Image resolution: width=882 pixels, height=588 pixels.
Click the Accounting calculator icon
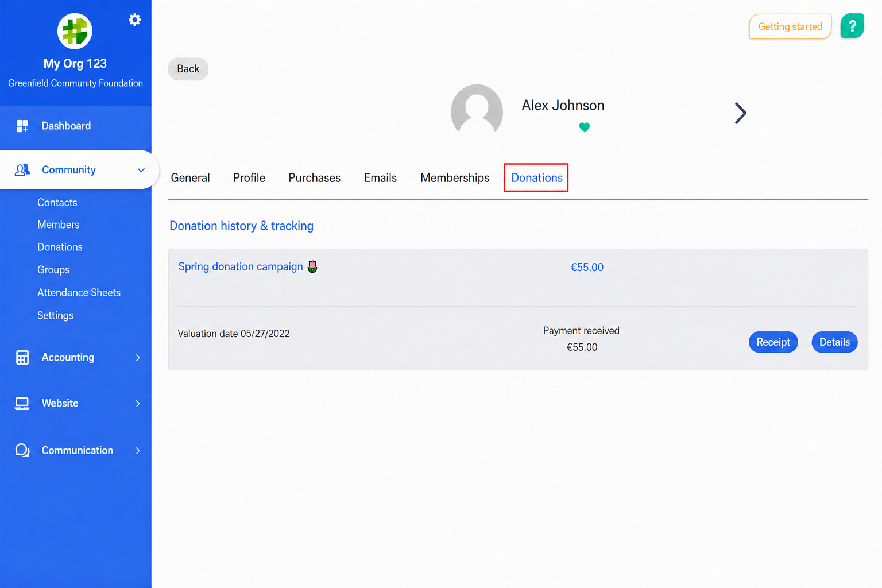click(22, 358)
